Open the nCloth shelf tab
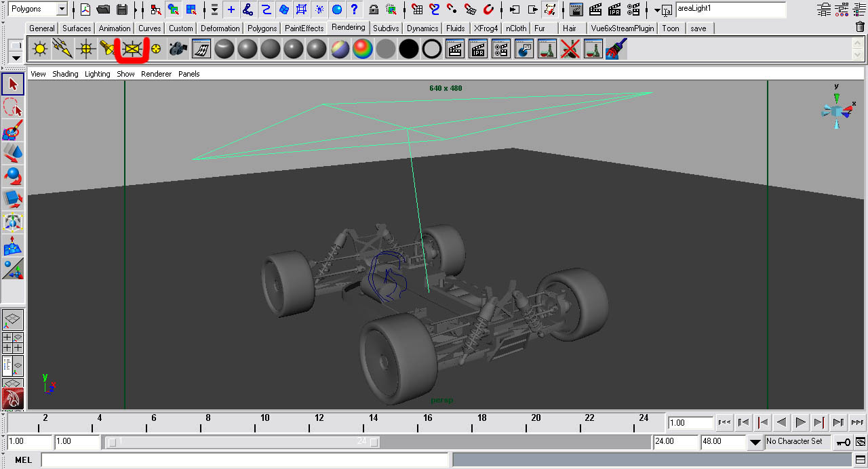The image size is (868, 469). 517,28
